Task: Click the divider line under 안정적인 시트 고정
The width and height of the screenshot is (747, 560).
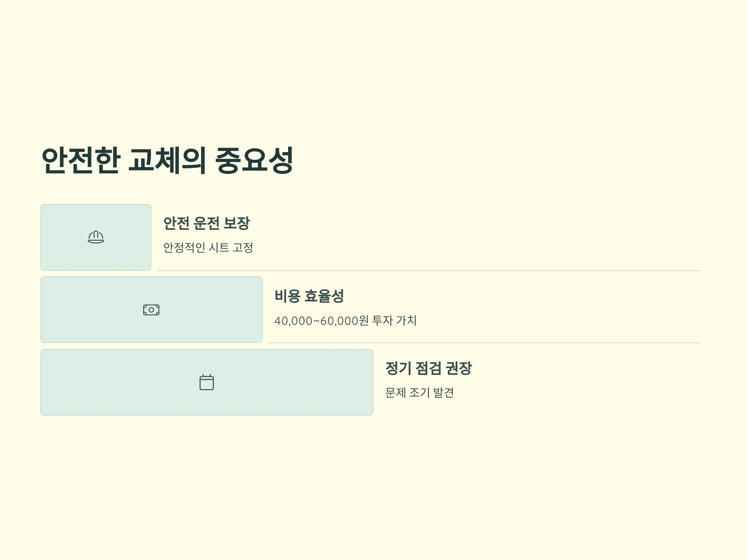Action: tap(429, 271)
